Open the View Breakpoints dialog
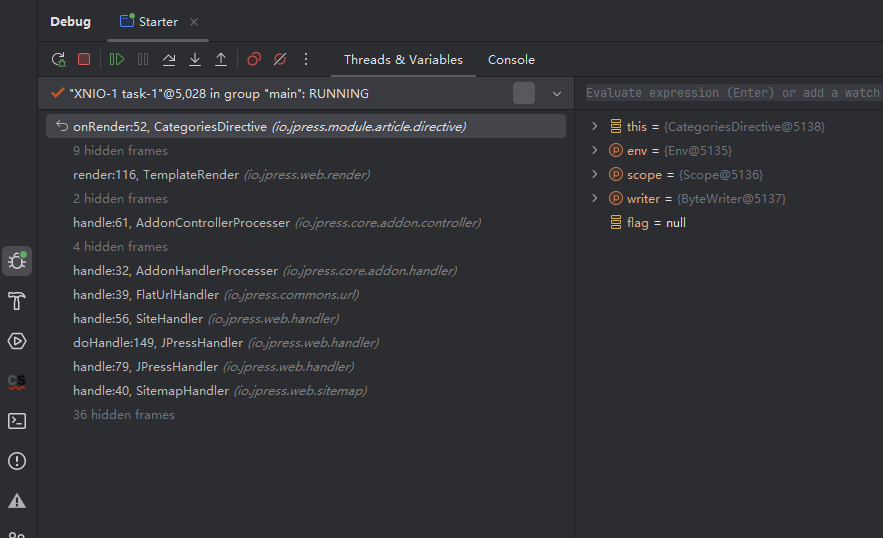The image size is (883, 538). [x=254, y=60]
